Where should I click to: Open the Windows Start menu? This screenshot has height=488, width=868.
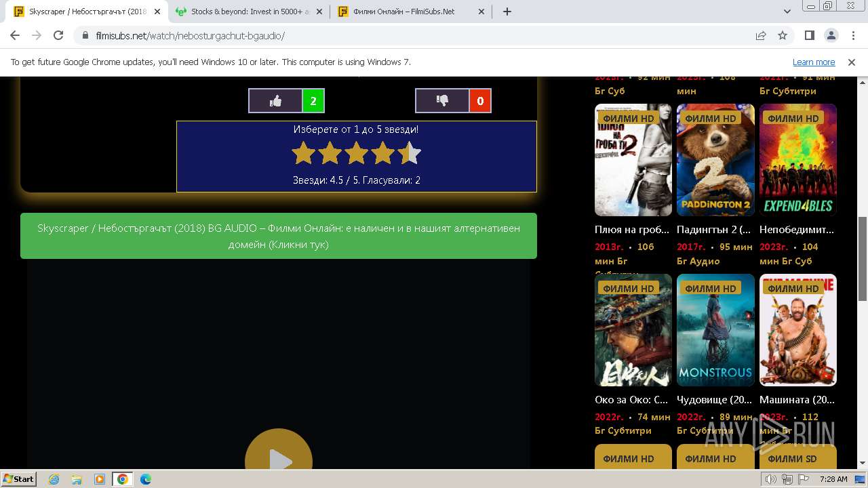(18, 479)
